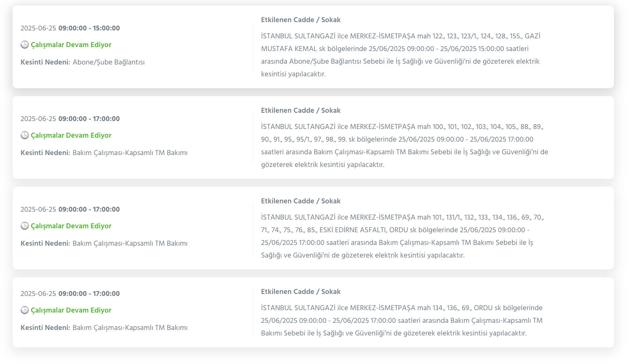Click the second card's "Kesinti Nedeni" maintenance reason
Screen dimensions: 644x364
pos(130,153)
